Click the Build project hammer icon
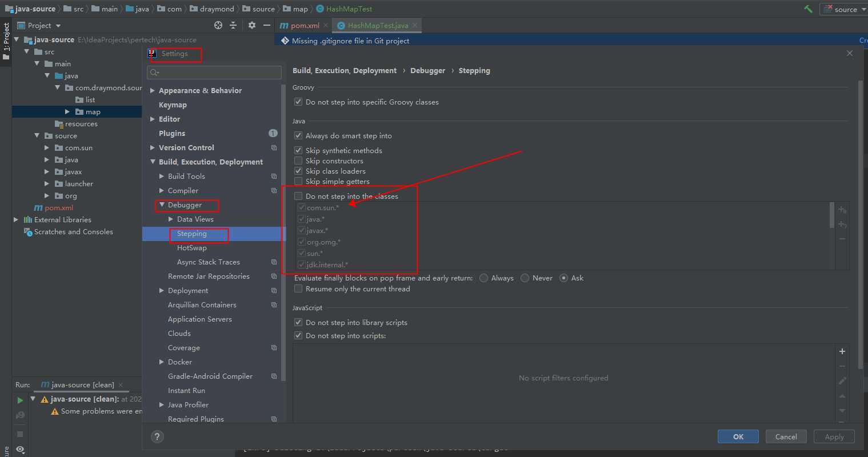This screenshot has width=868, height=457. click(x=808, y=9)
